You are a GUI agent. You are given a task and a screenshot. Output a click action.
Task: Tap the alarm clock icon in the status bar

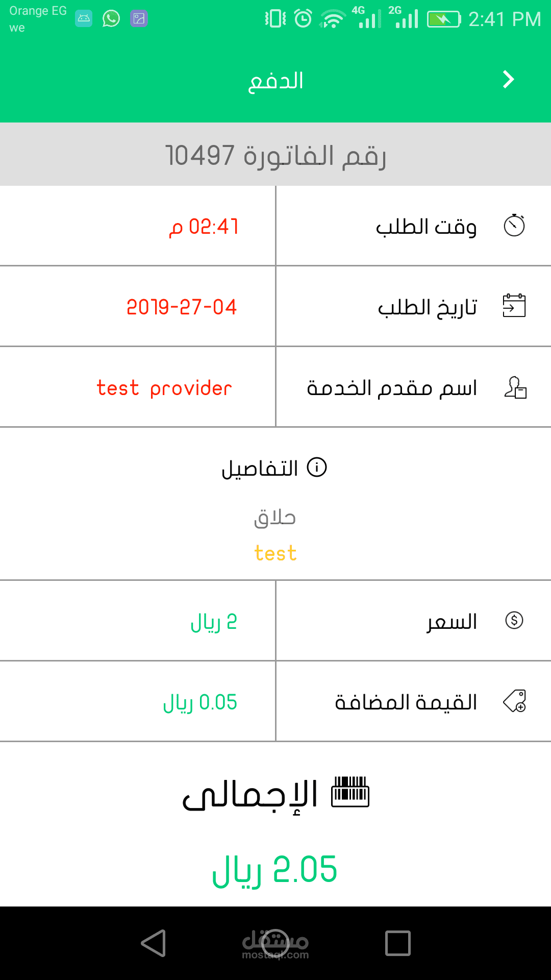(303, 19)
